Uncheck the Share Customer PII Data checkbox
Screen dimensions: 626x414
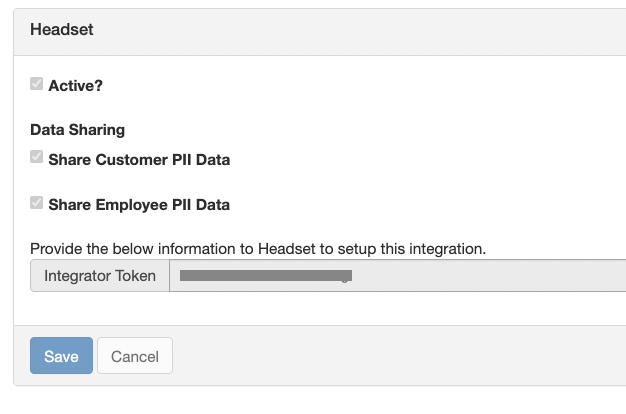pos(37,157)
